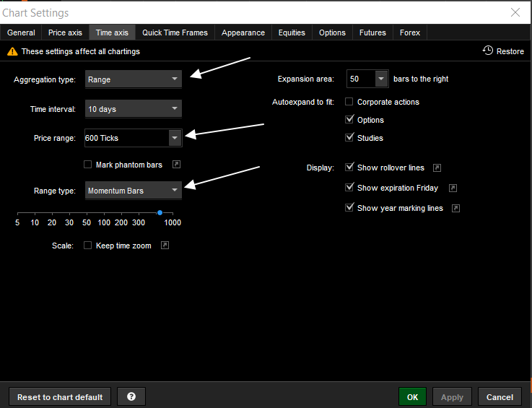Click Reset to chart default button
The image size is (532, 408).
[60, 396]
